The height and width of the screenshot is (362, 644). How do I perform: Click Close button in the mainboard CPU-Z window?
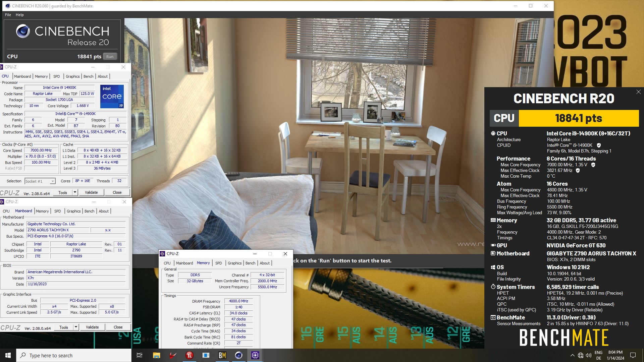(118, 327)
